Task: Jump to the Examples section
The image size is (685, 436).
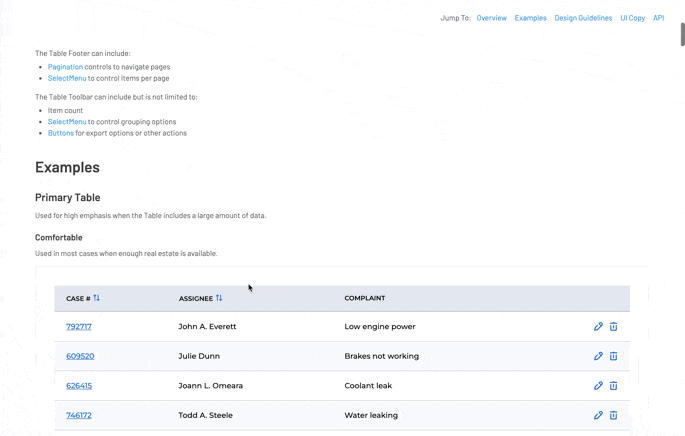Action: coord(530,18)
